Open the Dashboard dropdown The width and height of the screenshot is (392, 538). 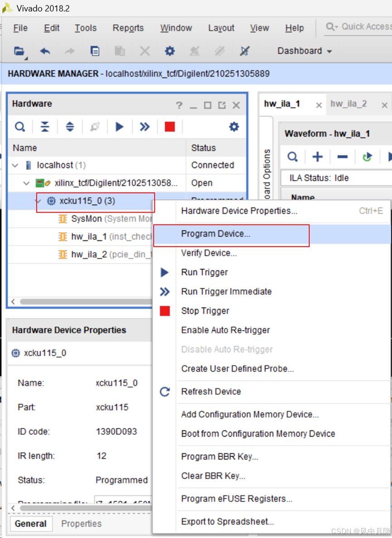[x=305, y=51]
